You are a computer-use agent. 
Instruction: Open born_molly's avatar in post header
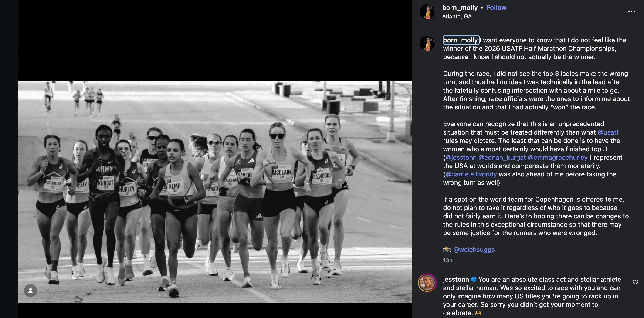click(427, 12)
